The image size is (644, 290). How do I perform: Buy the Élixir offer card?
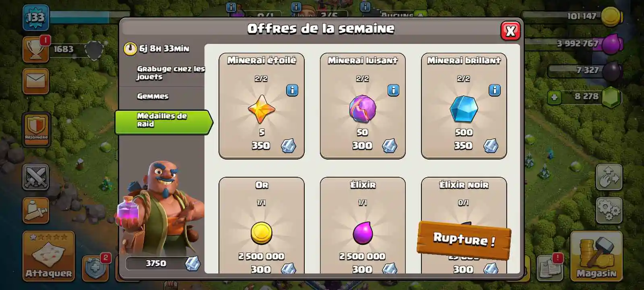(363, 226)
